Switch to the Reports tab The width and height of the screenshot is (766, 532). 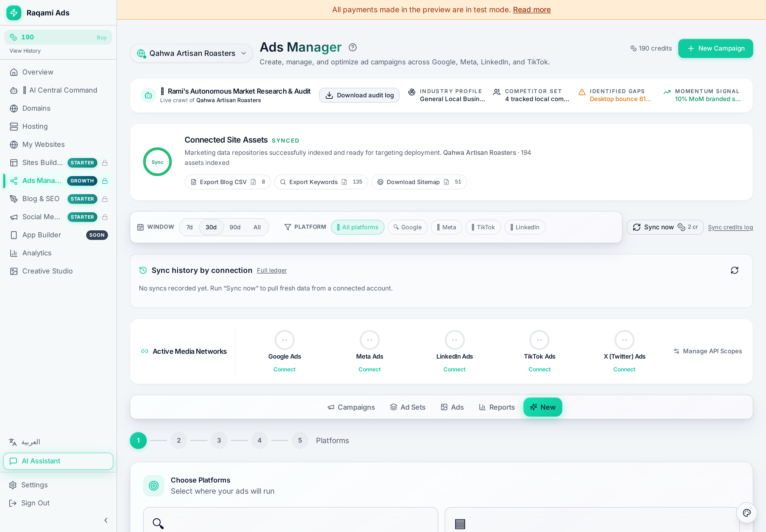click(497, 407)
